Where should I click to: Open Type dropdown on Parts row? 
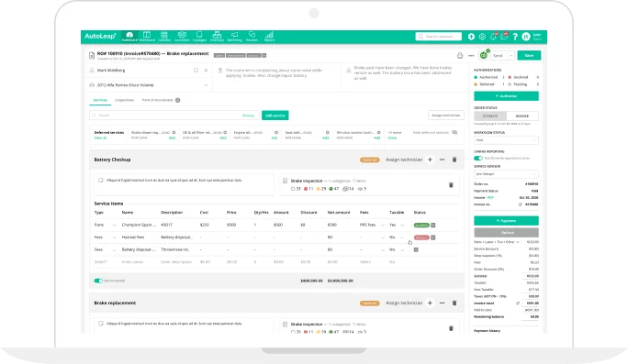tap(114, 226)
